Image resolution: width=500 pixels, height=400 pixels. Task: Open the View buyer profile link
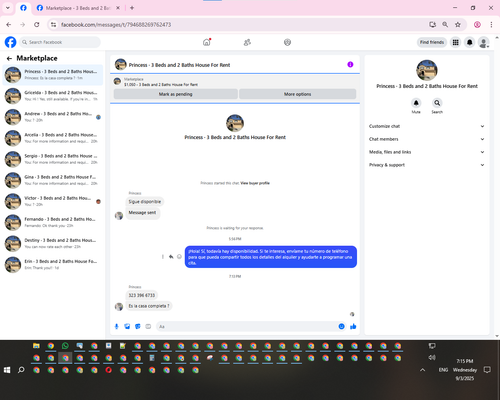[x=255, y=183]
